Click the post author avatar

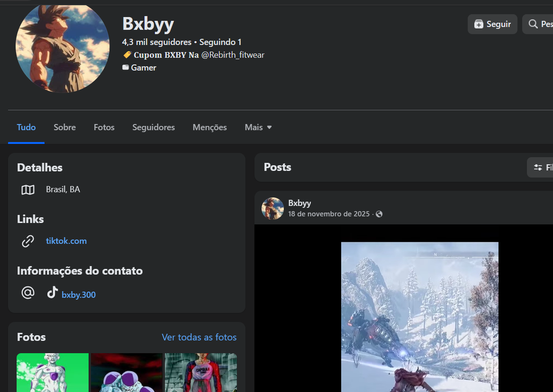pos(272,208)
